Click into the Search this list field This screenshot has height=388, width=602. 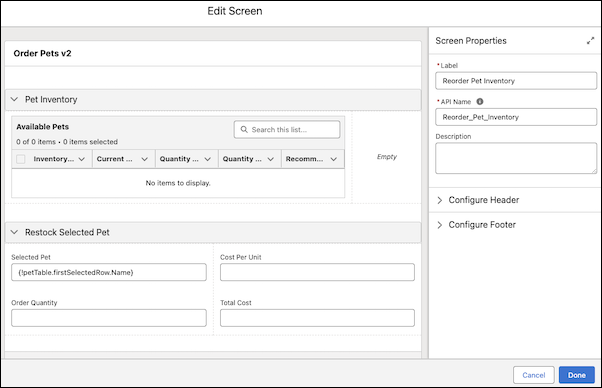(287, 130)
